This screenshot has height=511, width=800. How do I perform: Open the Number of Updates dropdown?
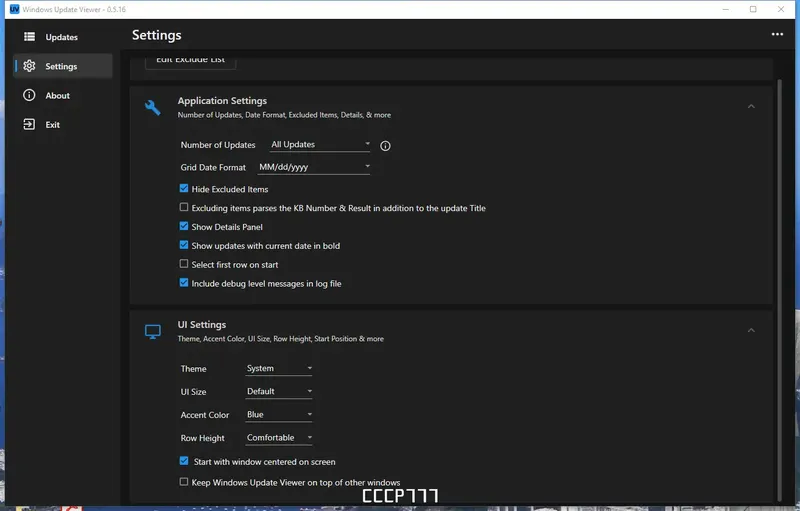pos(320,145)
